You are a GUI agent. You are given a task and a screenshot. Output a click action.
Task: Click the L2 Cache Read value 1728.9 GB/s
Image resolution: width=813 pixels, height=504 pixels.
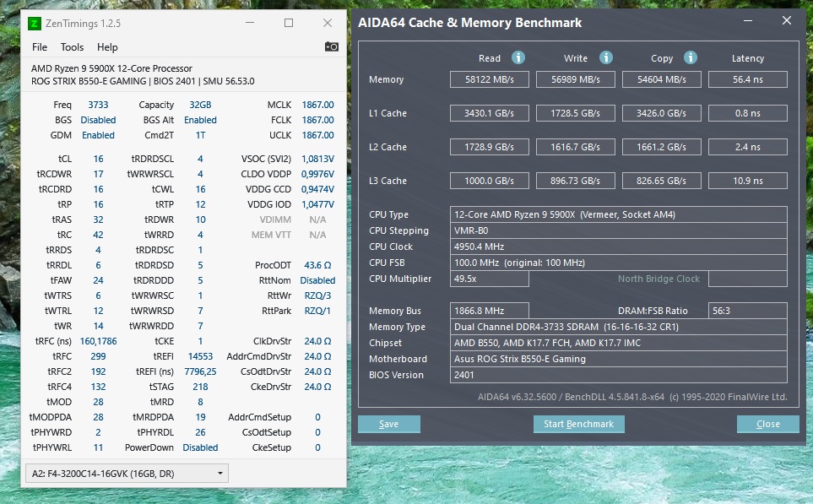pyautogui.click(x=490, y=147)
